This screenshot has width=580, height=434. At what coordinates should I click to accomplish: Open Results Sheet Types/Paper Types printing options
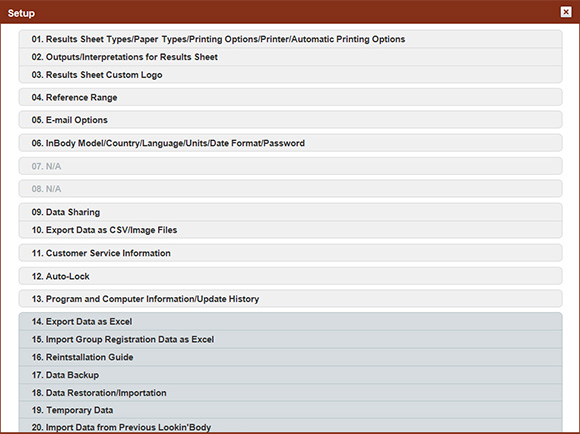coord(290,39)
